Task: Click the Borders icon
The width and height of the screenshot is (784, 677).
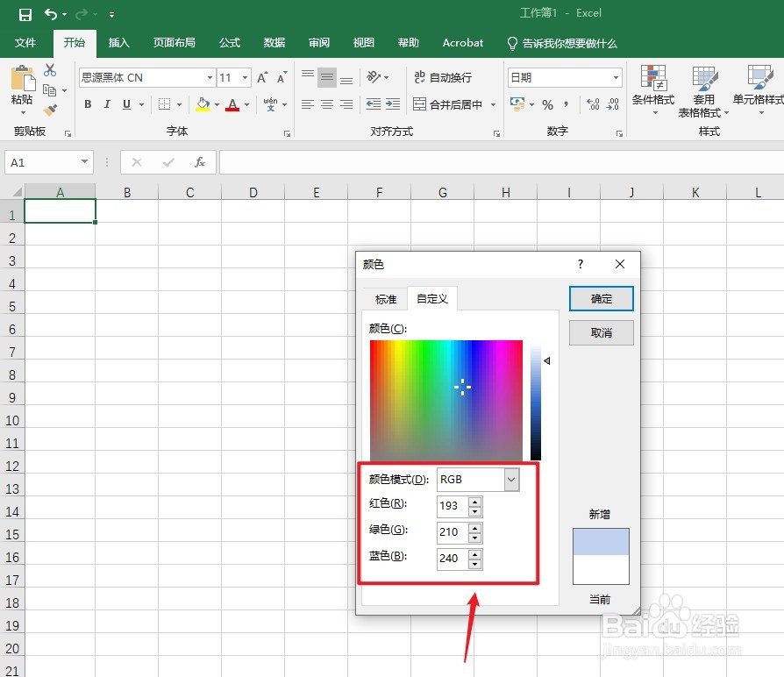Action: click(164, 104)
